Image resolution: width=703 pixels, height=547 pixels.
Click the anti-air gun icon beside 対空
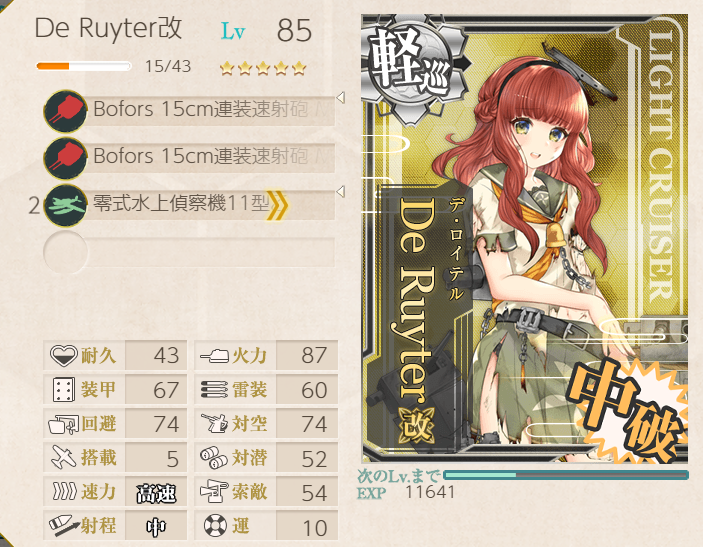coord(215,424)
